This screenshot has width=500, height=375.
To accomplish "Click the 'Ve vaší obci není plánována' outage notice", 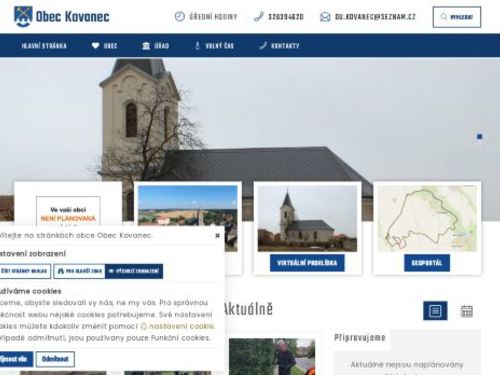I will [x=68, y=212].
